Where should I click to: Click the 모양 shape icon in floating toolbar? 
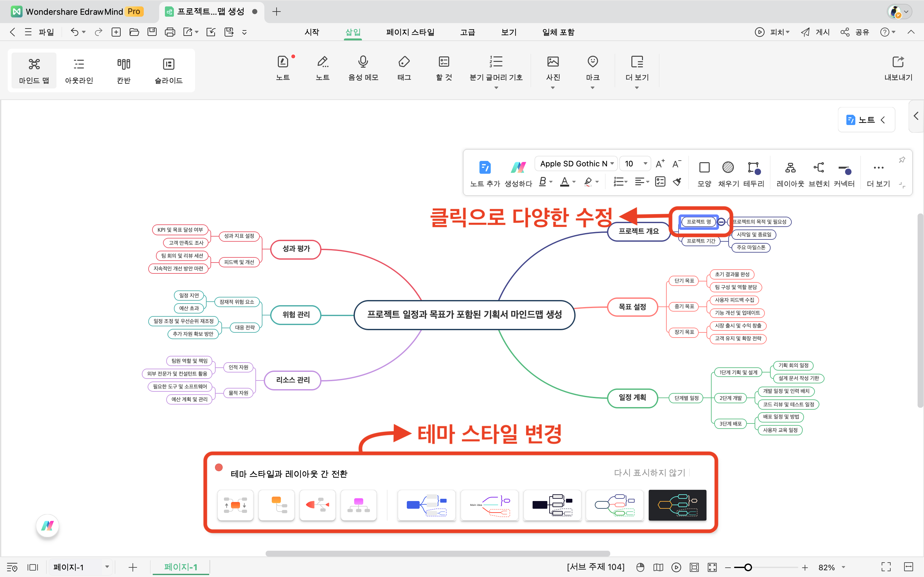pos(704,168)
